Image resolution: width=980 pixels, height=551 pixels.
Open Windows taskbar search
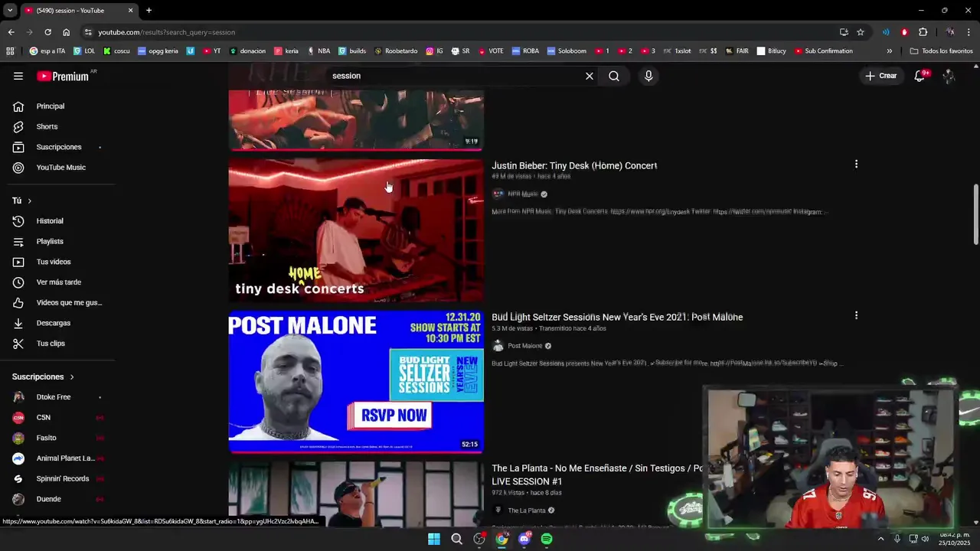pos(457,539)
